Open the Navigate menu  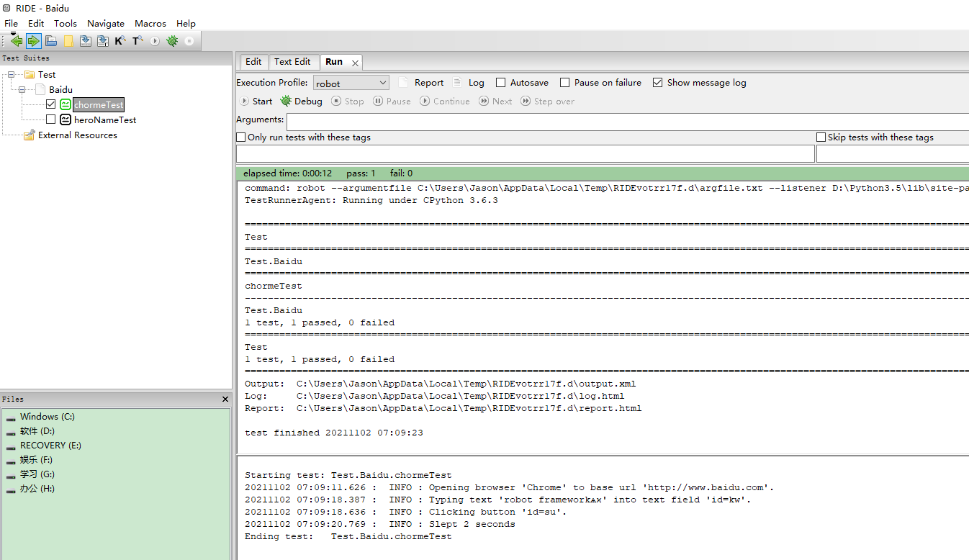coord(106,24)
